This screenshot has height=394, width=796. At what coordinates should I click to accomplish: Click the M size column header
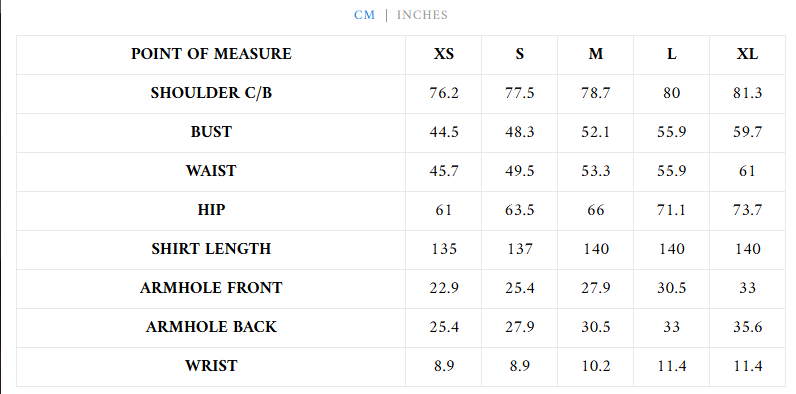pyautogui.click(x=595, y=54)
